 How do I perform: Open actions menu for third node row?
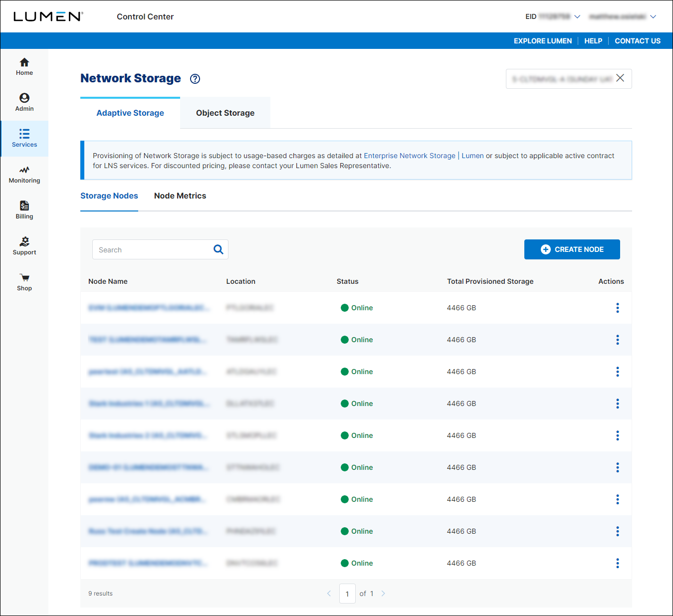[x=618, y=372]
